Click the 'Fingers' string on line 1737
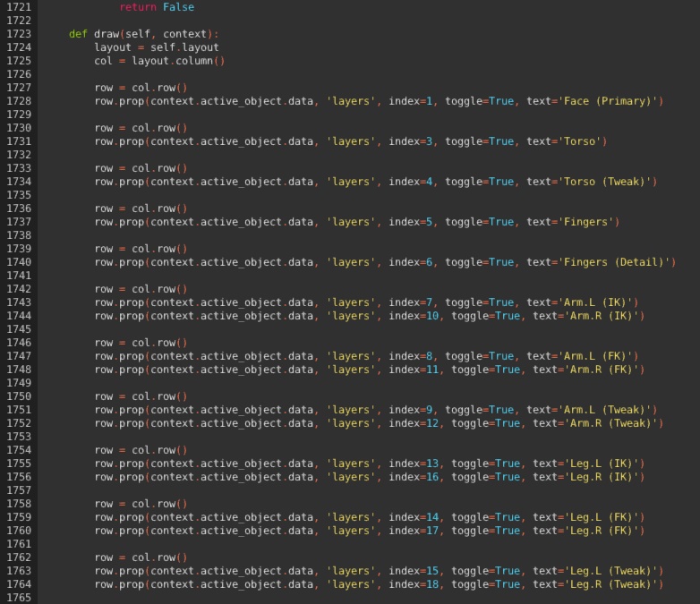Viewport: 700px width, 604px height. pos(588,222)
